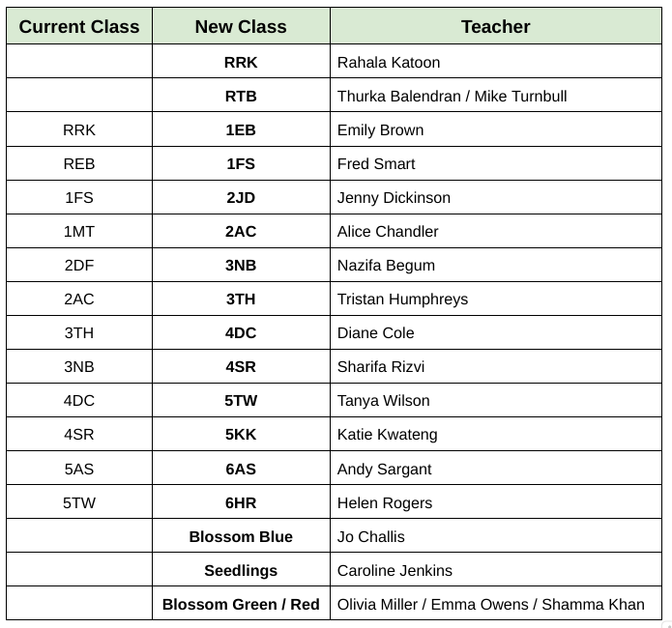Click the 2DF current class cell
Viewport: 672px width, 628px height.
point(79,265)
